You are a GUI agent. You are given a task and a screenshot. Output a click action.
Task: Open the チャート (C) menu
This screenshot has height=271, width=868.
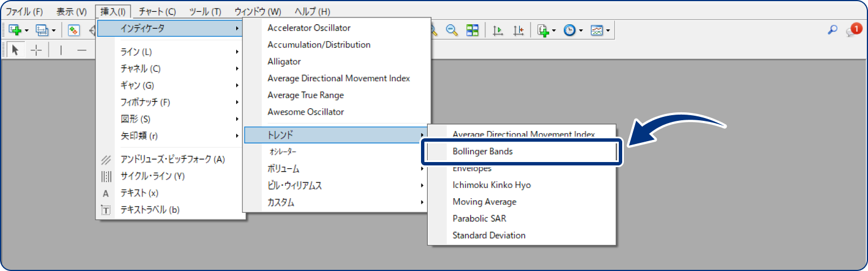pos(157,11)
